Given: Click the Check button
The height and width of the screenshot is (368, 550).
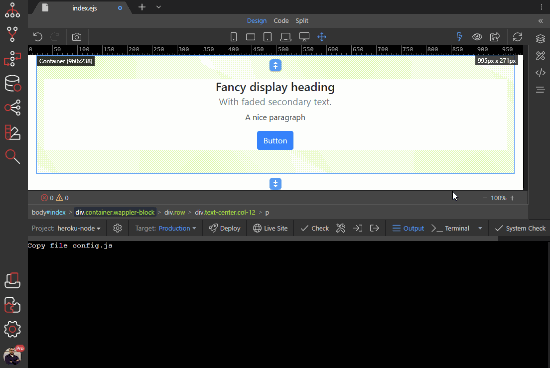Looking at the screenshot, I should tap(315, 228).
